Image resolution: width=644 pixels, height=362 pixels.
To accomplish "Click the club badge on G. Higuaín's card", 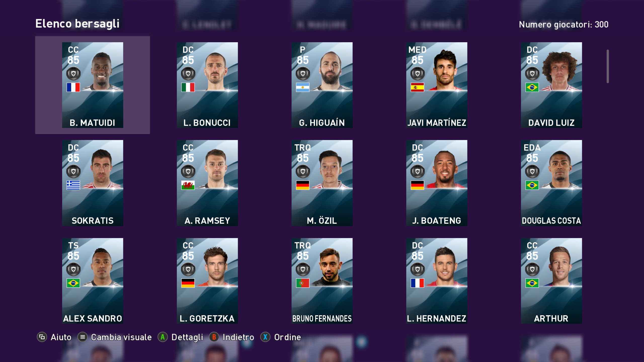I will pyautogui.click(x=303, y=74).
